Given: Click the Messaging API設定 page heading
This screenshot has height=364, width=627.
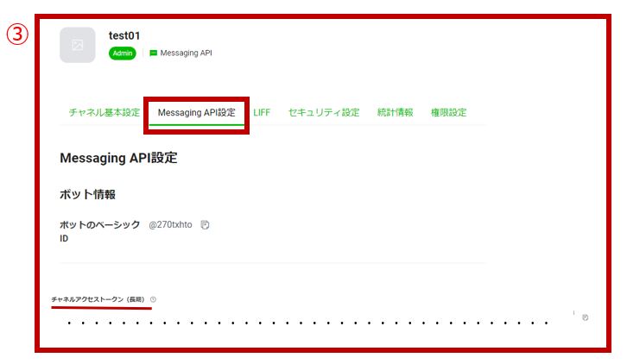Looking at the screenshot, I should click(119, 158).
